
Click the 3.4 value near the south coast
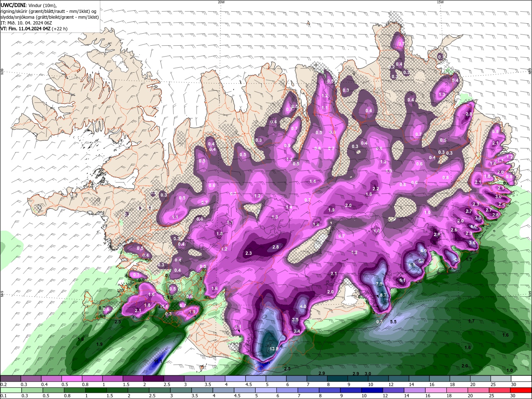pos(297,331)
